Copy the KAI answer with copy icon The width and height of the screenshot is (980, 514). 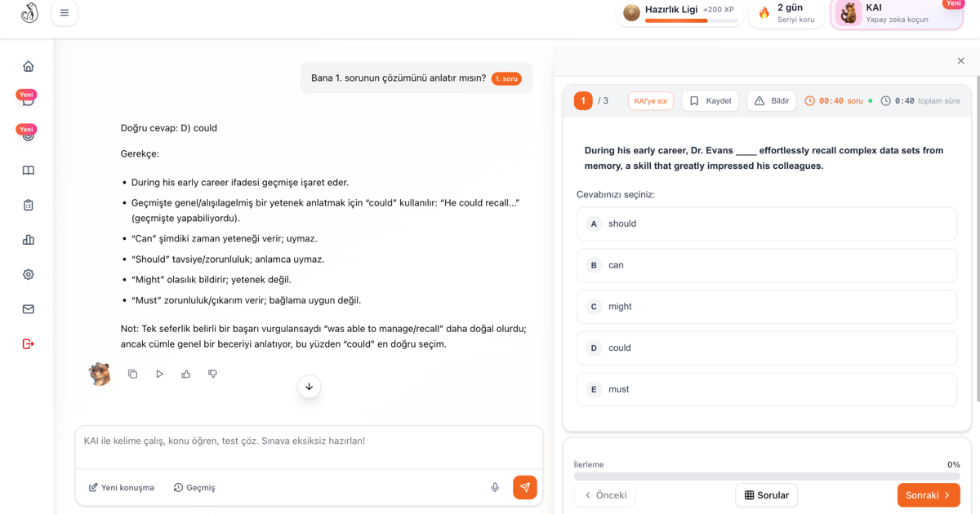pyautogui.click(x=132, y=374)
